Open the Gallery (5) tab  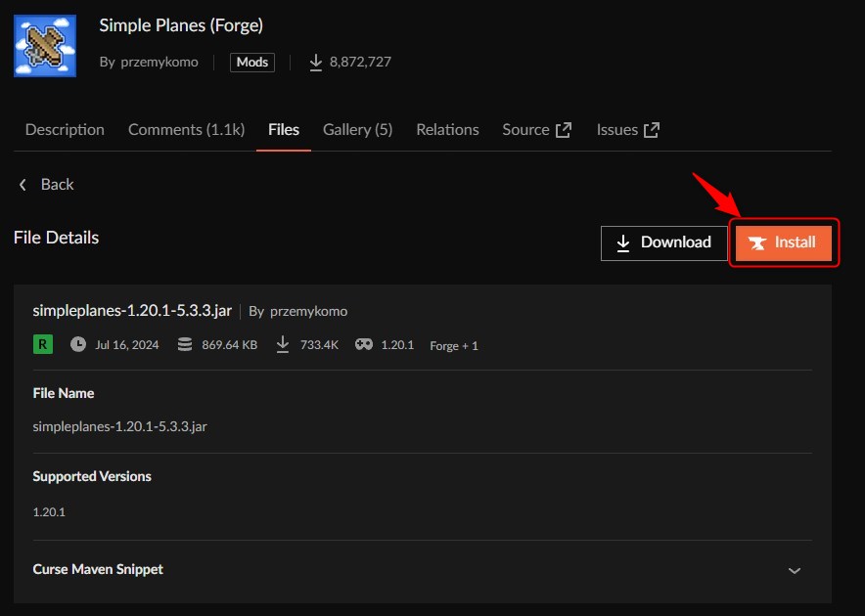pos(357,130)
